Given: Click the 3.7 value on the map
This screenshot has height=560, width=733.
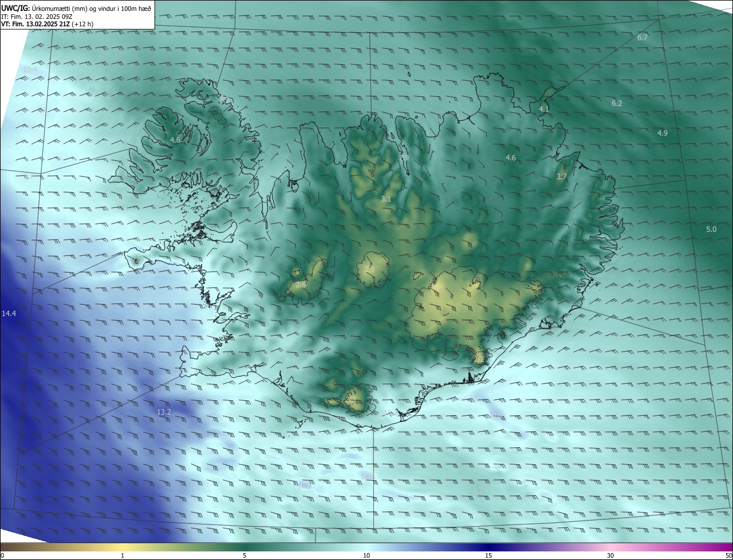Looking at the screenshot, I should coord(562,178).
